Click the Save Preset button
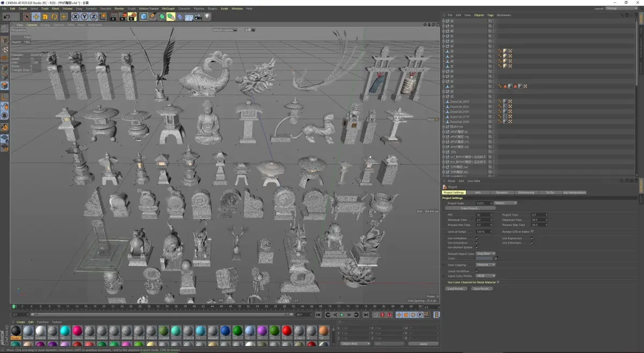This screenshot has width=644, height=353. (x=482, y=289)
